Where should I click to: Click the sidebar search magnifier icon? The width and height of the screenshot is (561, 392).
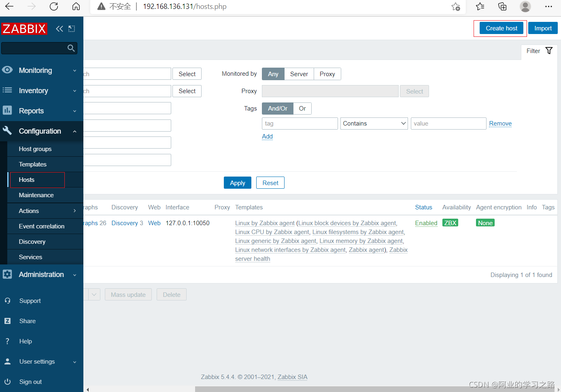pos(71,48)
